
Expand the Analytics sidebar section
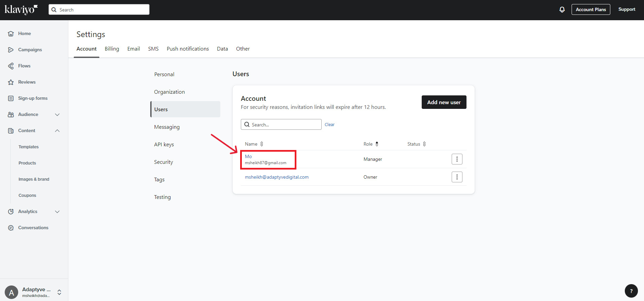(57, 212)
